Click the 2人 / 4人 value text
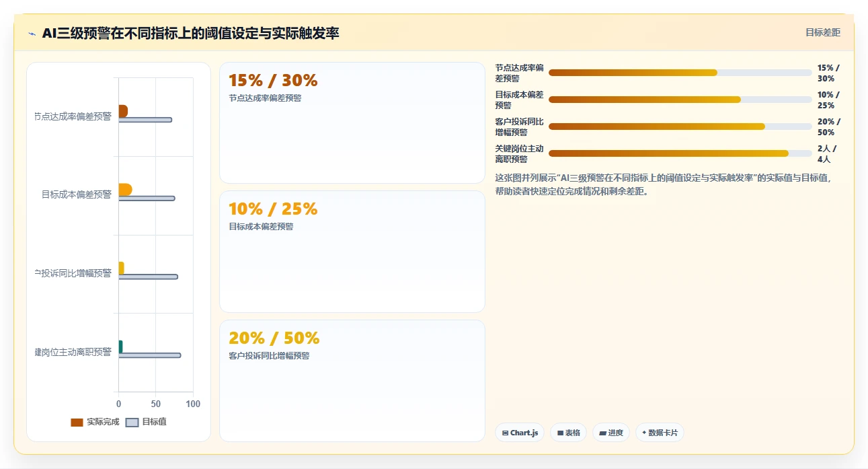The image size is (868, 469). [827, 153]
